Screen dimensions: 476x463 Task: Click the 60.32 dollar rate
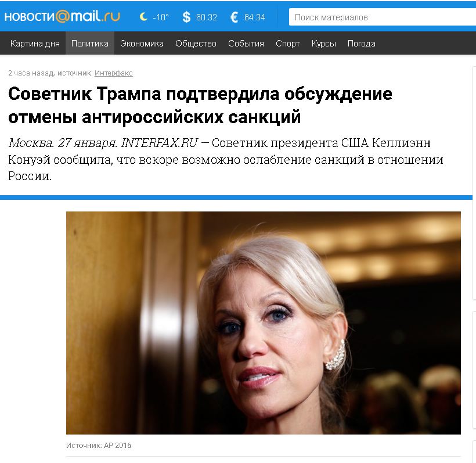207,17
